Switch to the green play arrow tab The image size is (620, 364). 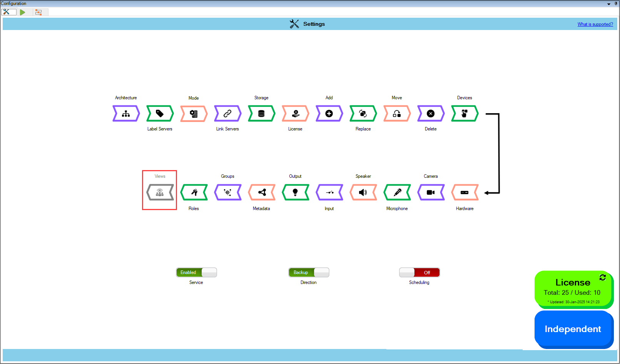point(23,12)
